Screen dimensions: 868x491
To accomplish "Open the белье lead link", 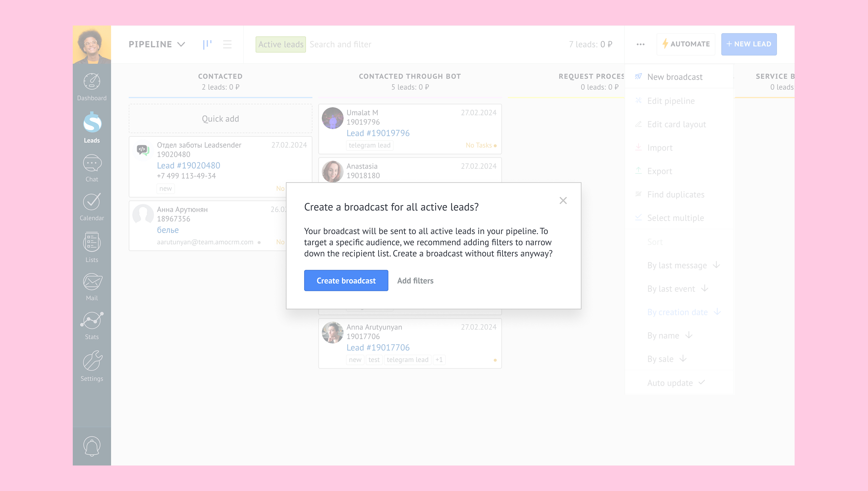I will [x=168, y=230].
